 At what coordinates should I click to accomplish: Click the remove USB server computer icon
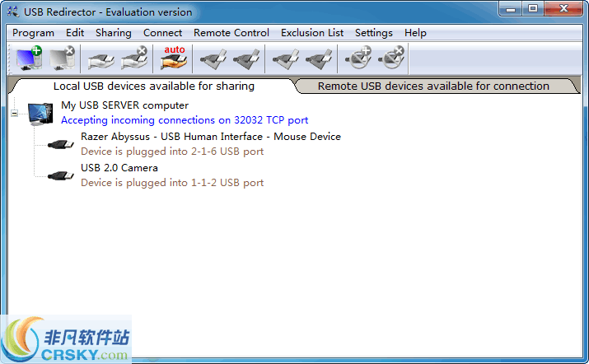click(x=62, y=58)
